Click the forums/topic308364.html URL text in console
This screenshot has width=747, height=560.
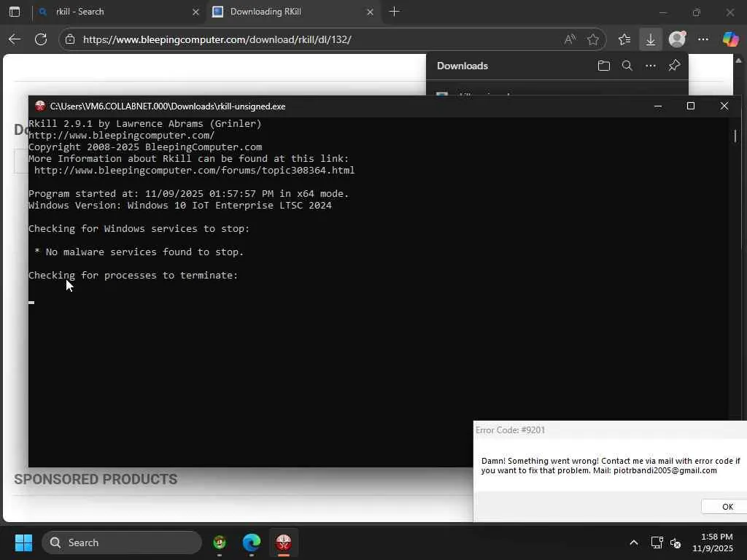(194, 171)
